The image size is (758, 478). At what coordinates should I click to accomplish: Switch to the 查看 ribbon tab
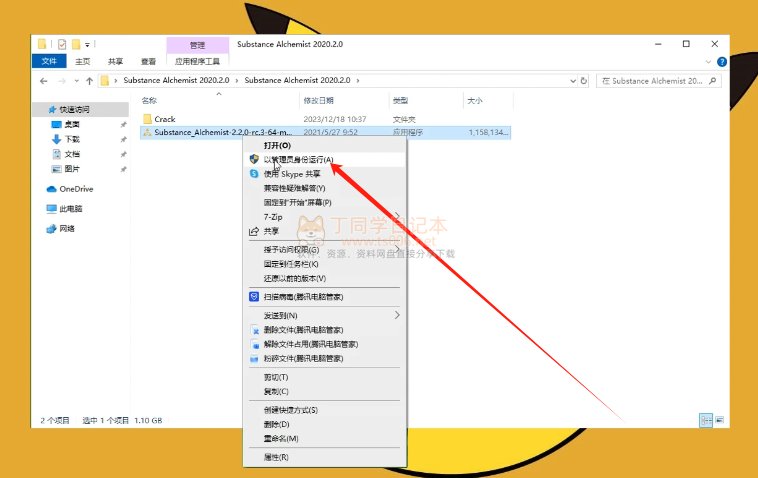[148, 61]
